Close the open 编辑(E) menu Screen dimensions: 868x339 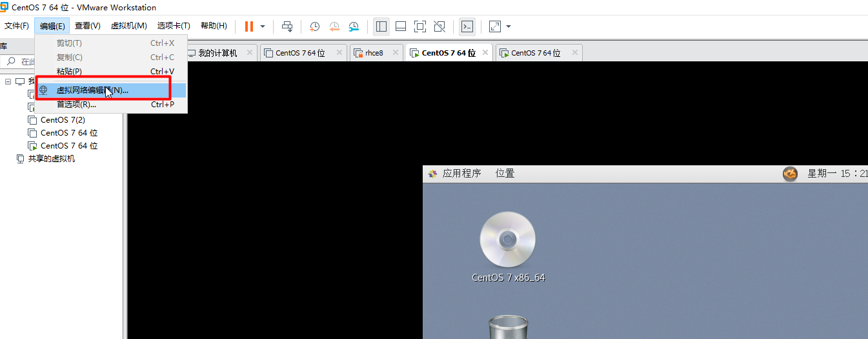[x=52, y=26]
